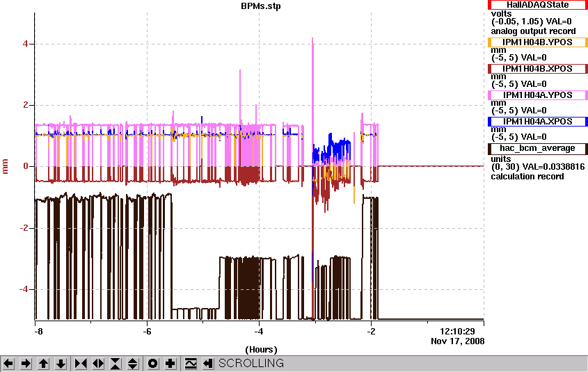The height and width of the screenshot is (372, 588).
Task: Click the -2 hours x-axis tick label
Action: tap(371, 332)
